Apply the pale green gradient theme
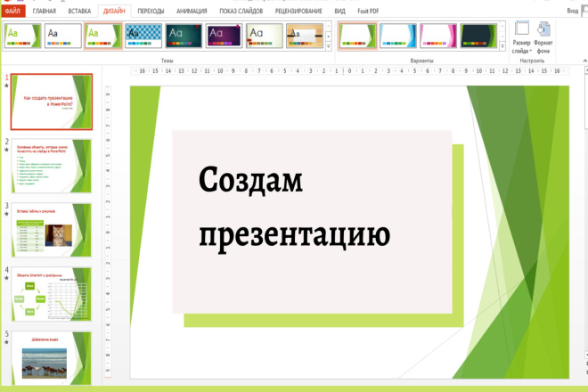 pos(265,36)
